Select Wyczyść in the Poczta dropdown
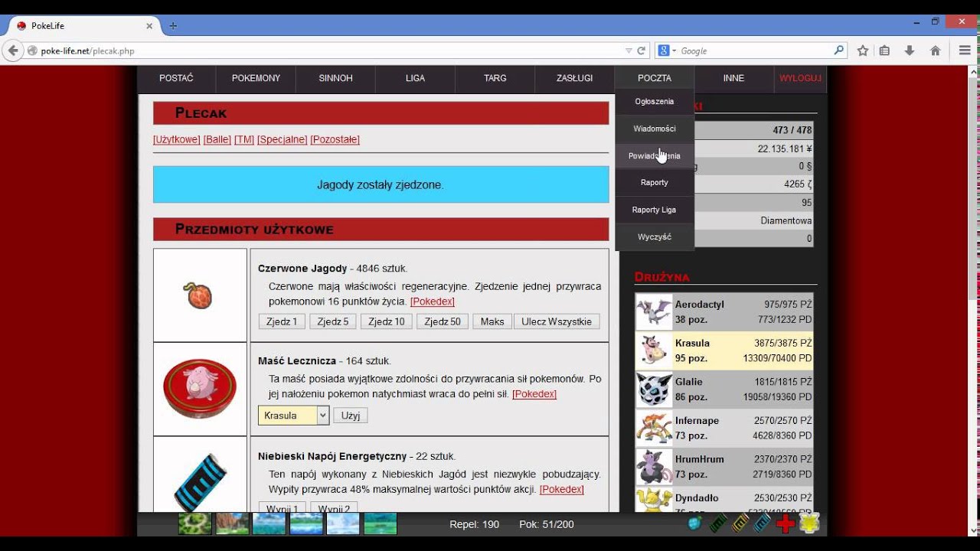The image size is (980, 551). click(x=655, y=236)
